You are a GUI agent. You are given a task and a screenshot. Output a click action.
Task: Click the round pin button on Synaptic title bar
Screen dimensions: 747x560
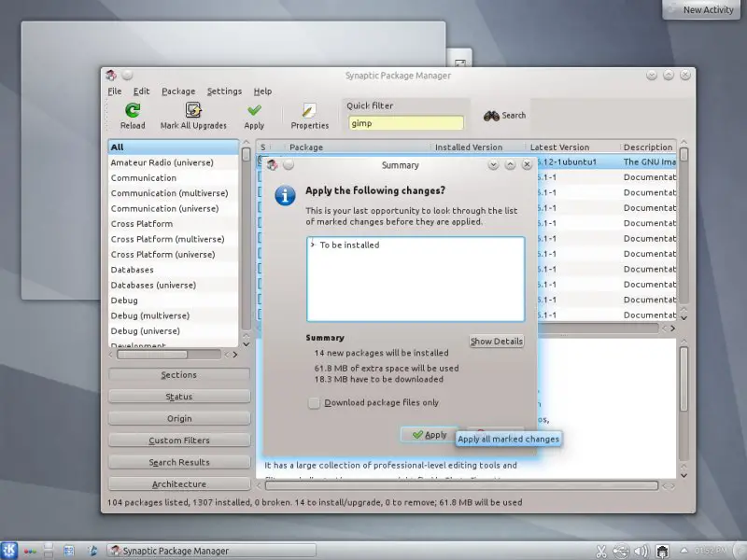127,75
